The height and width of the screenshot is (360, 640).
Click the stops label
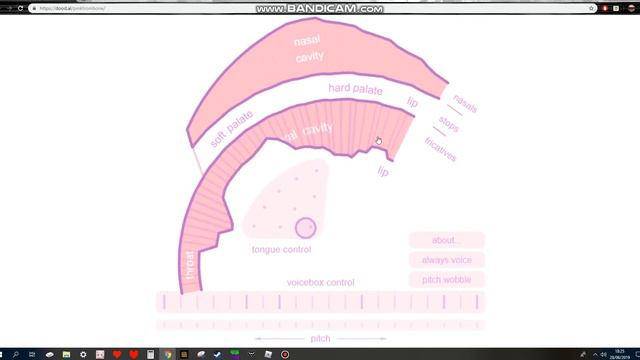point(449,124)
